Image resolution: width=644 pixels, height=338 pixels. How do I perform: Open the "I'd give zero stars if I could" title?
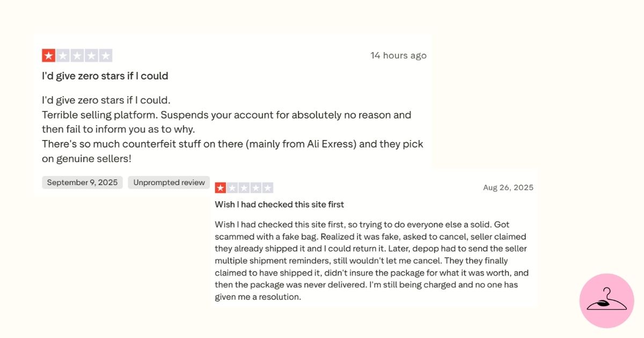coord(105,76)
